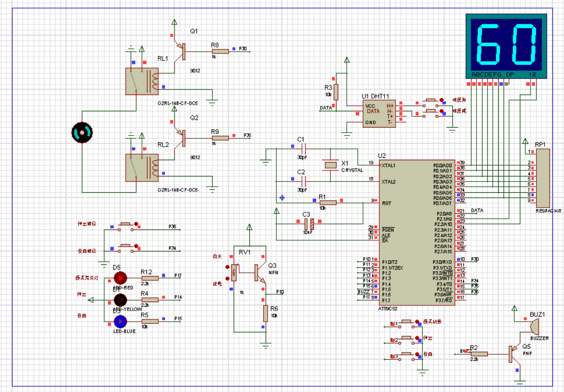Click the P35 net label near R9

click(248, 135)
